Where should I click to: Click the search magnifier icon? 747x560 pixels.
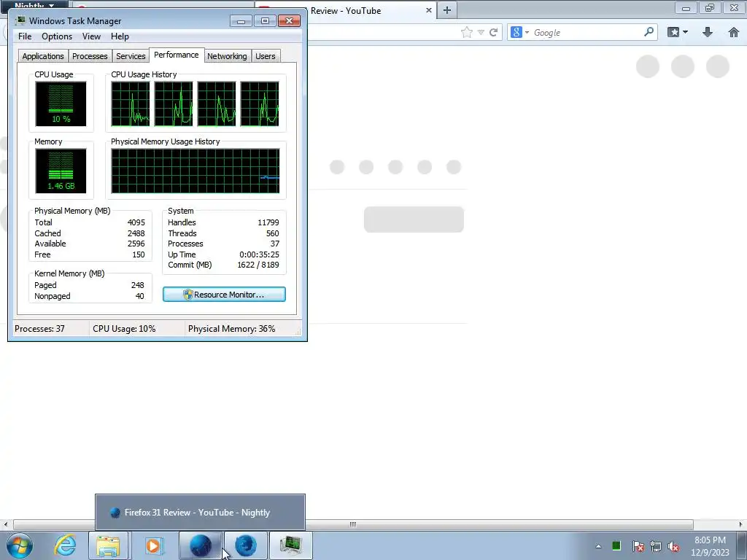649,32
